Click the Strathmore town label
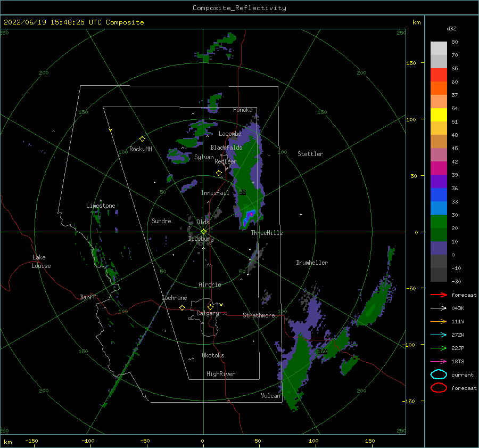The width and height of the screenshot is (479, 448). pyautogui.click(x=259, y=315)
